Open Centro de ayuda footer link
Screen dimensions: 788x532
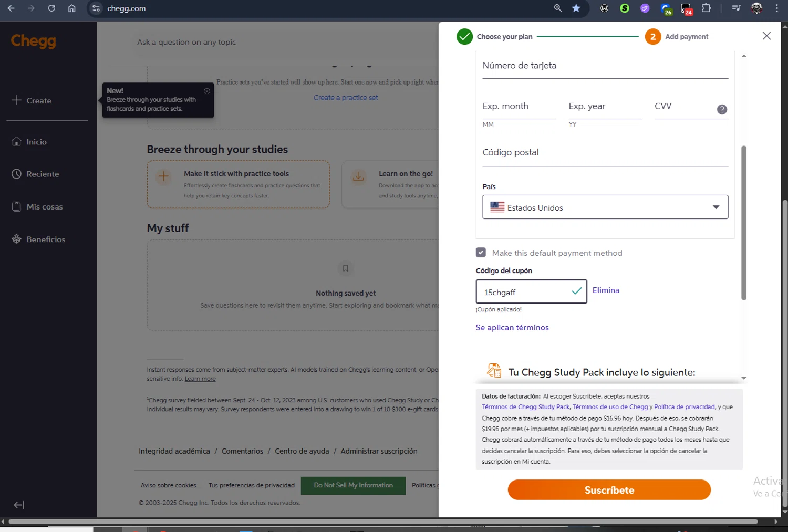(x=302, y=451)
